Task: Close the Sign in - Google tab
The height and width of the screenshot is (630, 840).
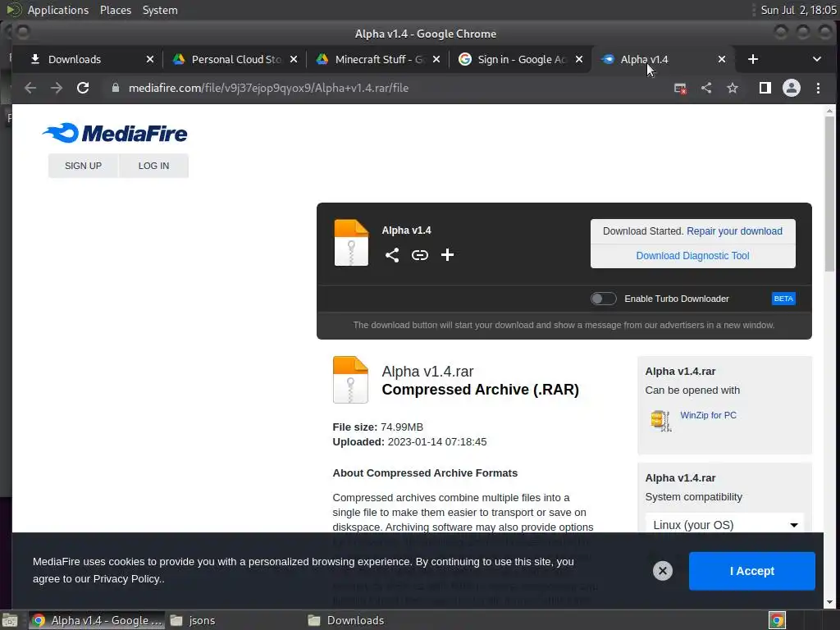Action: [579, 59]
